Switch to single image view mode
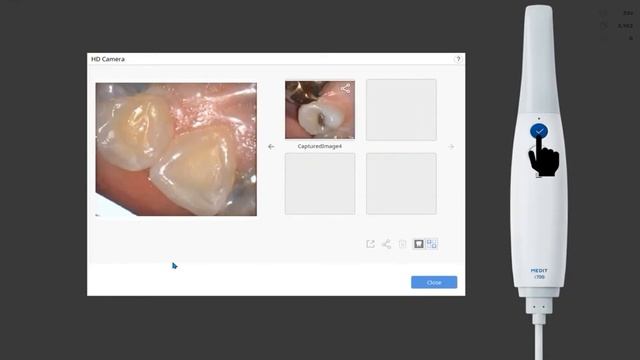640x360 pixels. tap(419, 244)
